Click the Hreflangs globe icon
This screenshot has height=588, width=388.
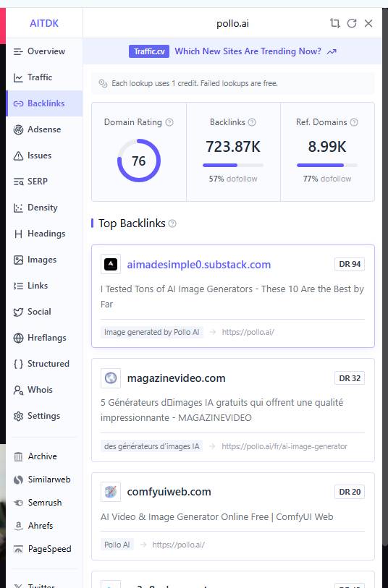tap(18, 338)
